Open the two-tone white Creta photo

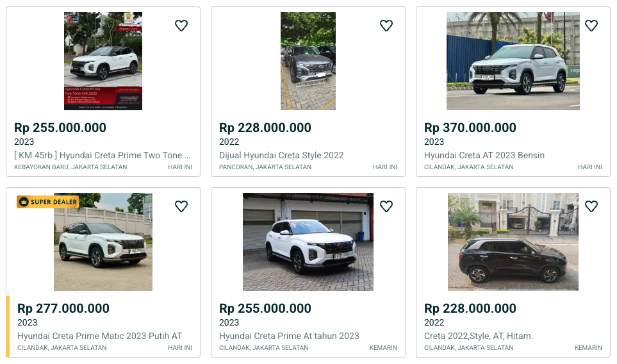(x=103, y=62)
